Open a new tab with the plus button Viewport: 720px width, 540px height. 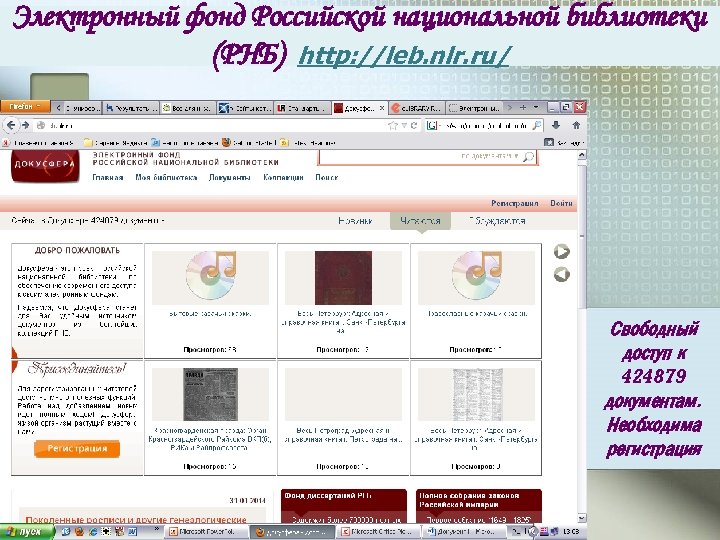pyautogui.click(x=523, y=107)
